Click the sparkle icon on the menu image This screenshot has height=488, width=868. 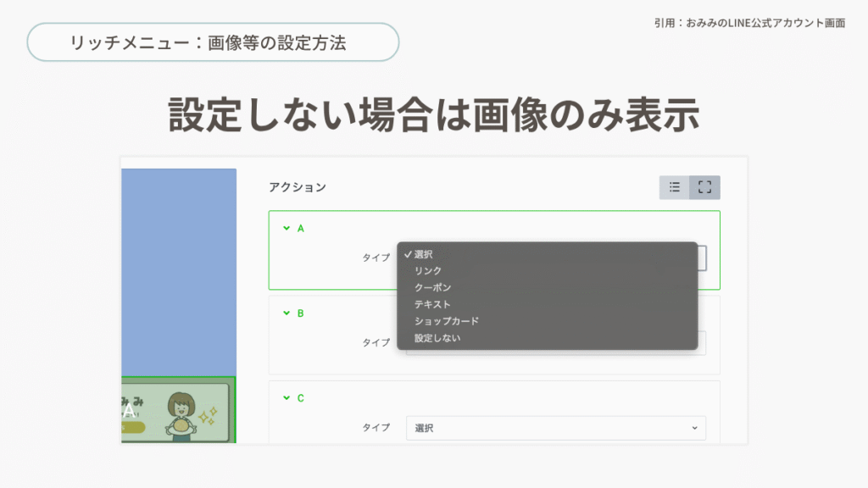(x=208, y=416)
